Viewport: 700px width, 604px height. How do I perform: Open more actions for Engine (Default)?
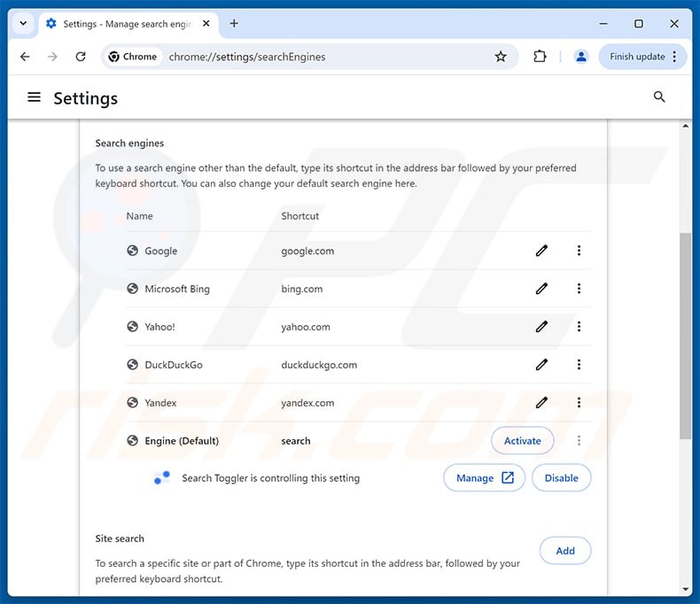pos(579,441)
